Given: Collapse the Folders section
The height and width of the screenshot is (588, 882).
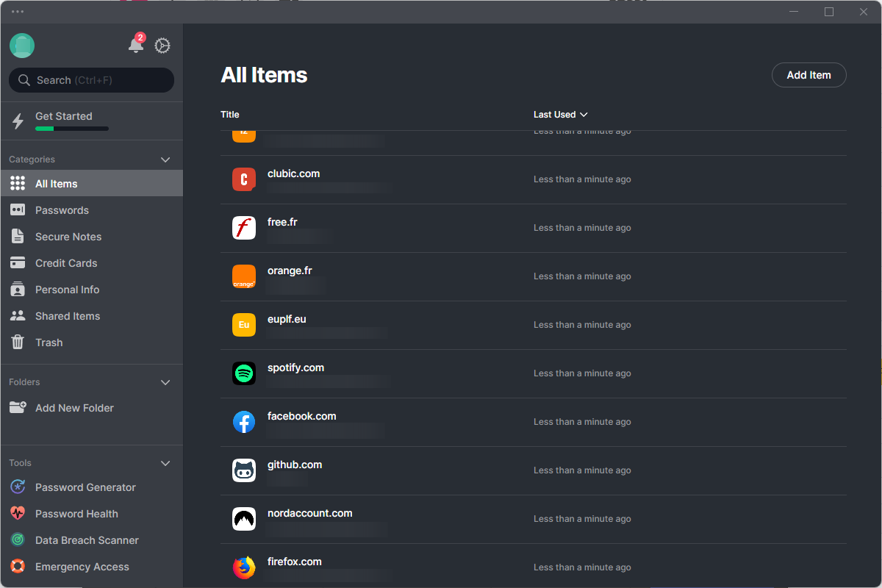Looking at the screenshot, I should [165, 382].
